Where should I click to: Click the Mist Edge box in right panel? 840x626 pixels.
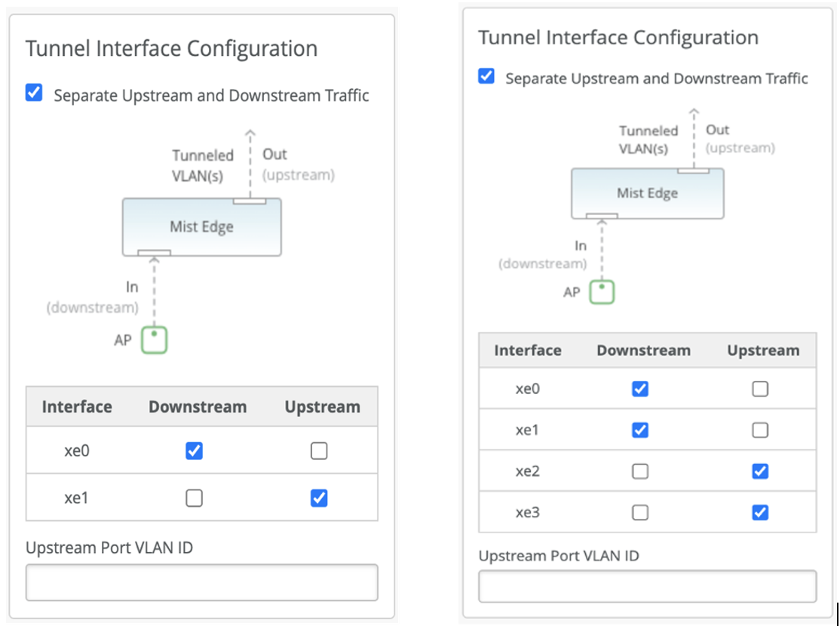tap(647, 193)
